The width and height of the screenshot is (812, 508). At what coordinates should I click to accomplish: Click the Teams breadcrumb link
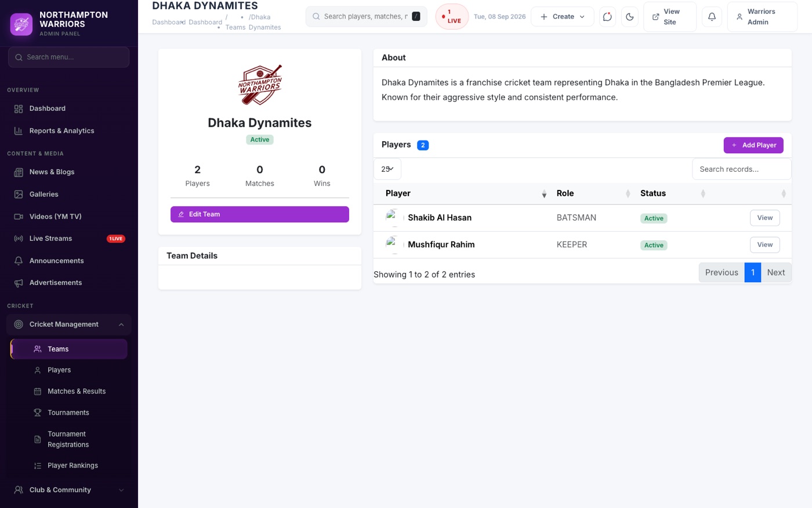tap(235, 27)
